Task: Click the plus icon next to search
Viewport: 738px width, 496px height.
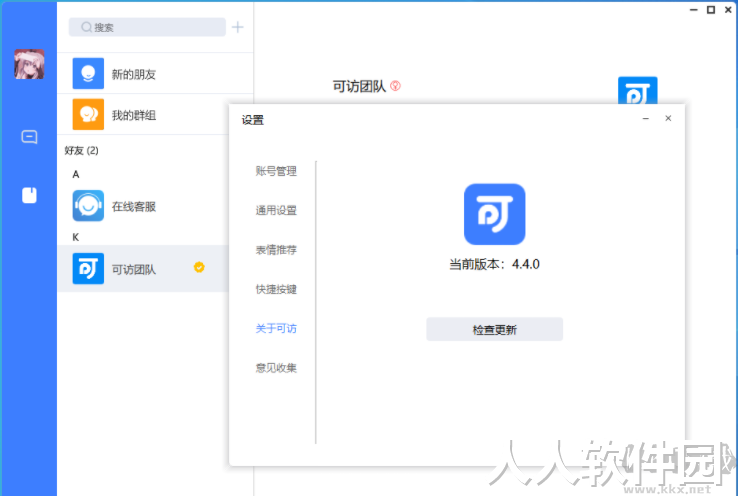Action: (238, 27)
